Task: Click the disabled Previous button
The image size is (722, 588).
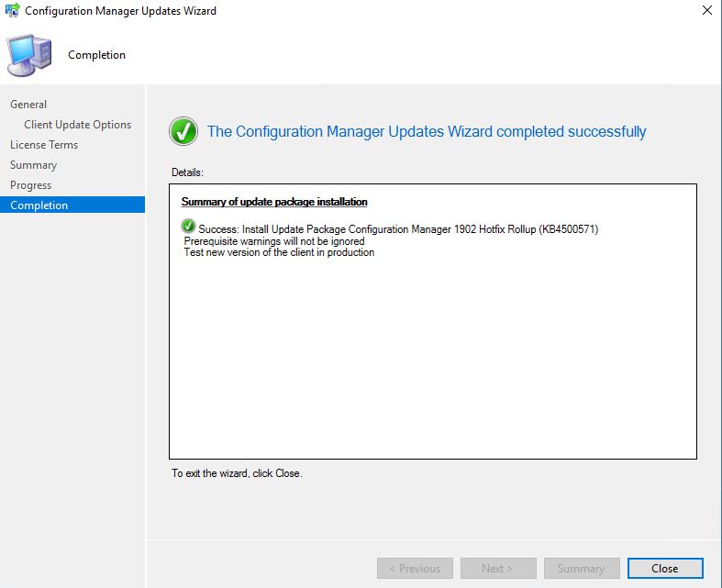Action: click(415, 568)
